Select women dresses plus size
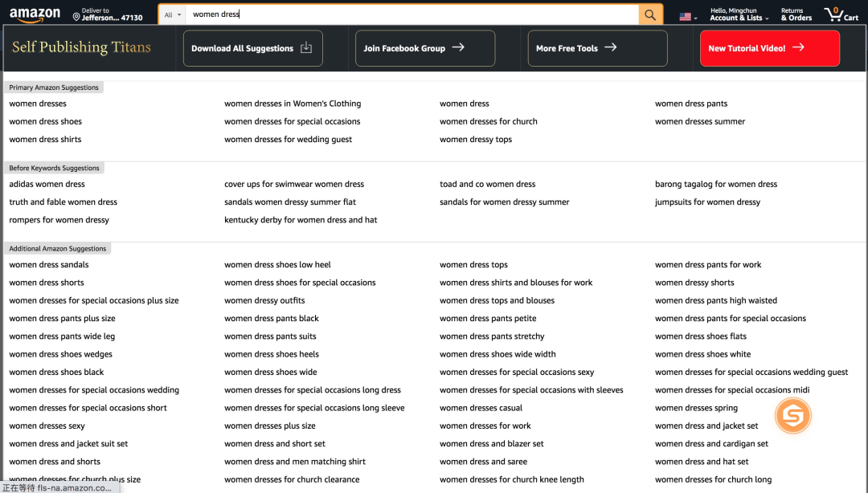The width and height of the screenshot is (868, 493). 269,426
